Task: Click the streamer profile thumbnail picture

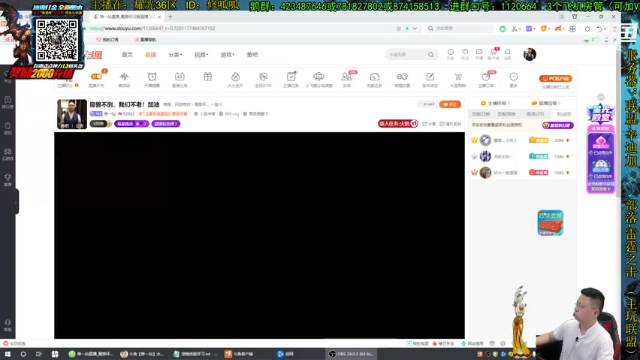Action: pyautogui.click(x=72, y=114)
